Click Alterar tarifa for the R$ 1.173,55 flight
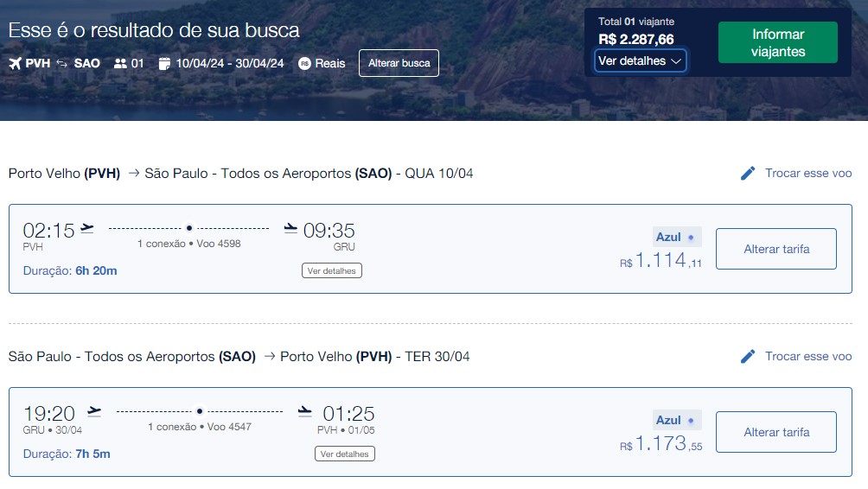 [776, 432]
